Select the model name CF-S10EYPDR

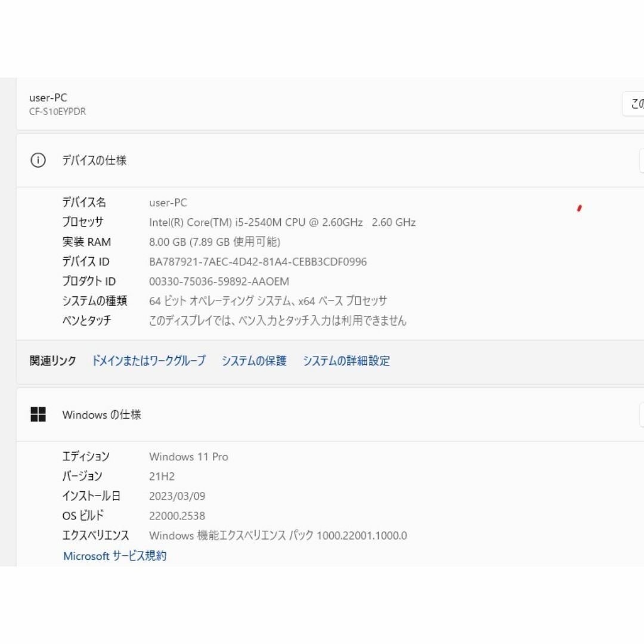(x=57, y=112)
